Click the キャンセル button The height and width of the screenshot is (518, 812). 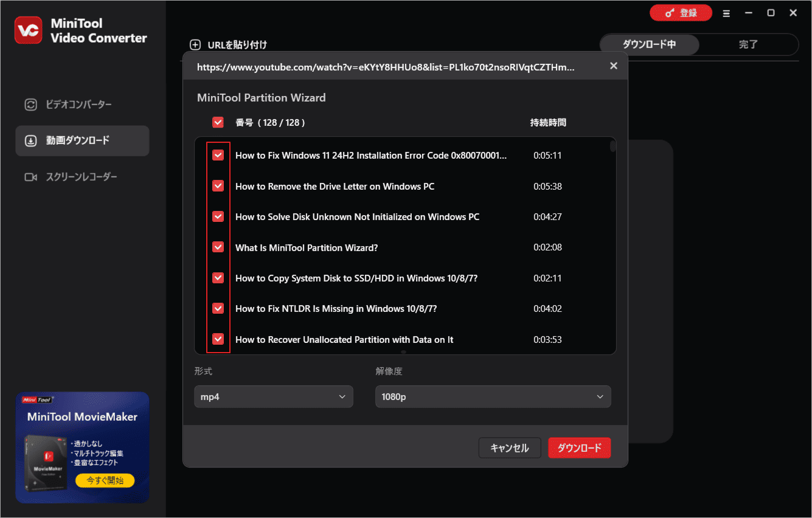509,448
